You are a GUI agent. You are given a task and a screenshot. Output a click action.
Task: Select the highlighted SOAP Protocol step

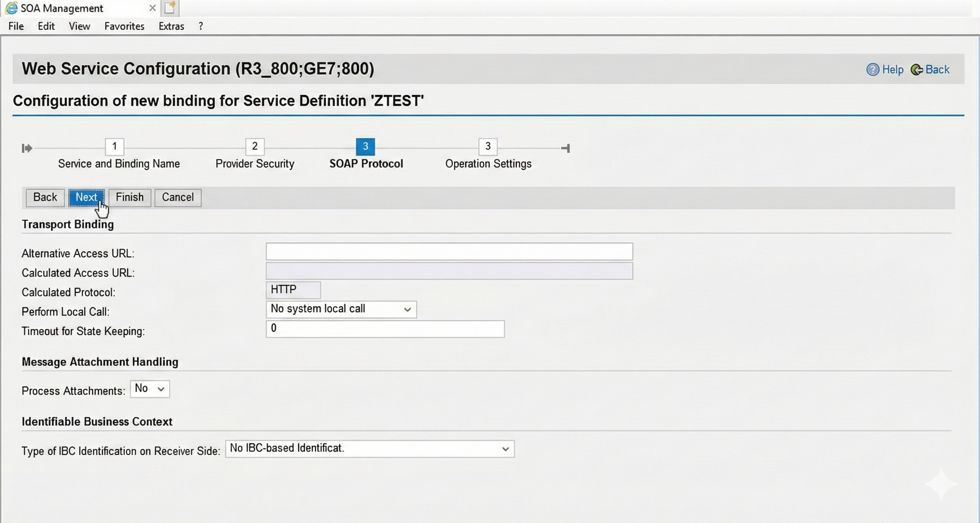coord(365,146)
